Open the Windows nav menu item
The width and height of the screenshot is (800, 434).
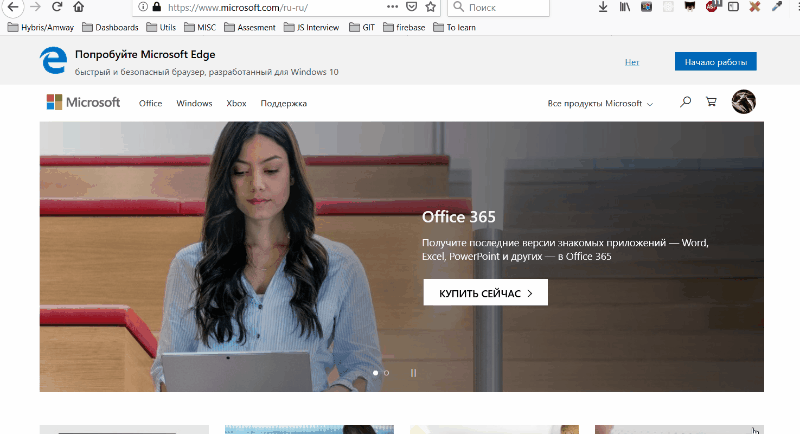tap(194, 104)
